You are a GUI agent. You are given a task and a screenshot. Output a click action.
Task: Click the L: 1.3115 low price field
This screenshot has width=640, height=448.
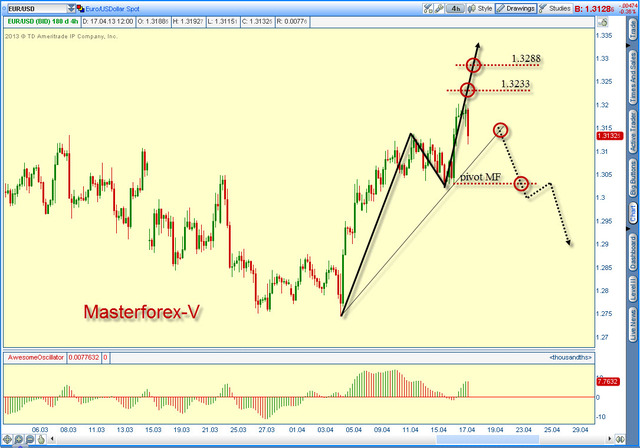222,22
